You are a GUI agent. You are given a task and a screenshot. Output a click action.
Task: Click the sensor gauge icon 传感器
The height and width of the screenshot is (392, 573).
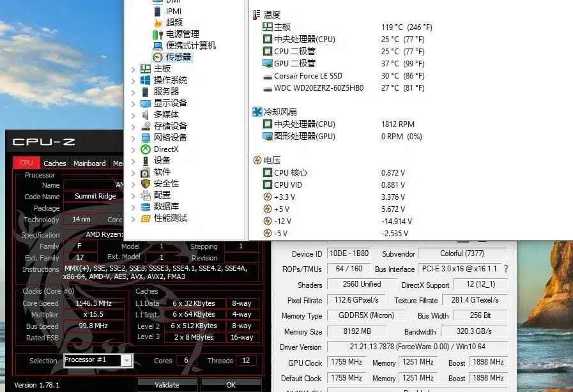tap(158, 57)
